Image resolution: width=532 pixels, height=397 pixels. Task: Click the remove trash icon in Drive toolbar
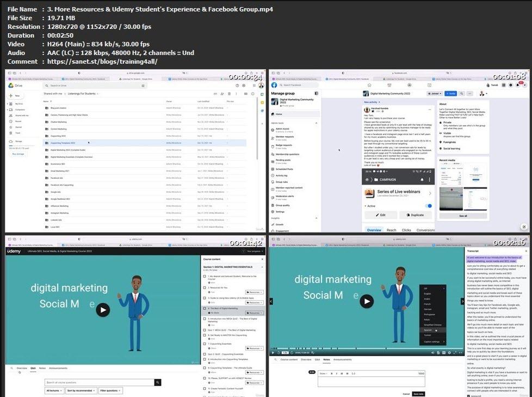230,94
